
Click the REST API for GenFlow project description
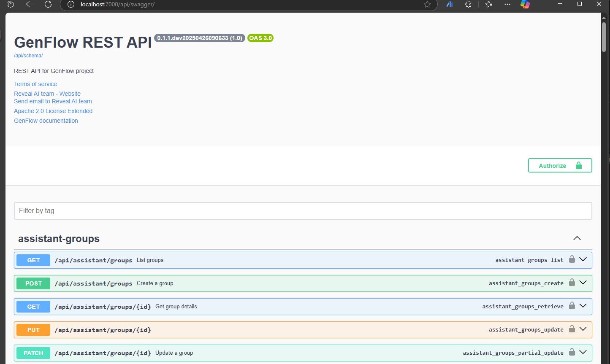(54, 71)
